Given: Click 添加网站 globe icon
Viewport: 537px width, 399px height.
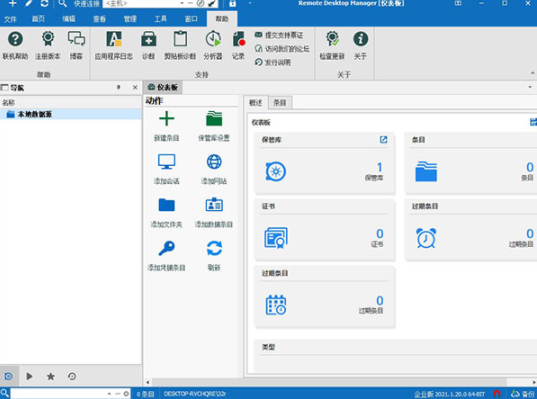Looking at the screenshot, I should coord(214,162).
